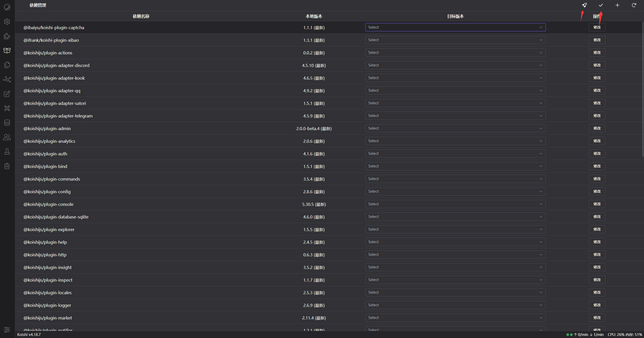Open version select for plugin-adapter-kook
The image size is (644, 338).
pyautogui.click(x=455, y=78)
